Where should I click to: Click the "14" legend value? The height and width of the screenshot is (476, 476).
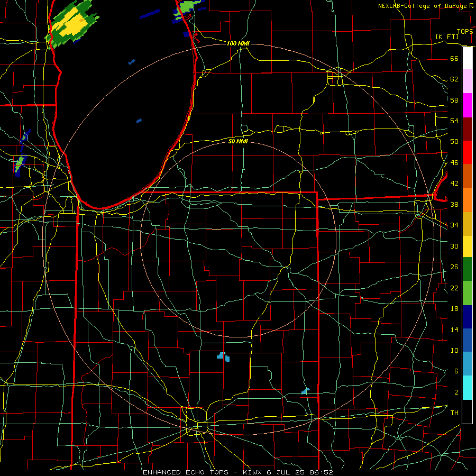454,329
